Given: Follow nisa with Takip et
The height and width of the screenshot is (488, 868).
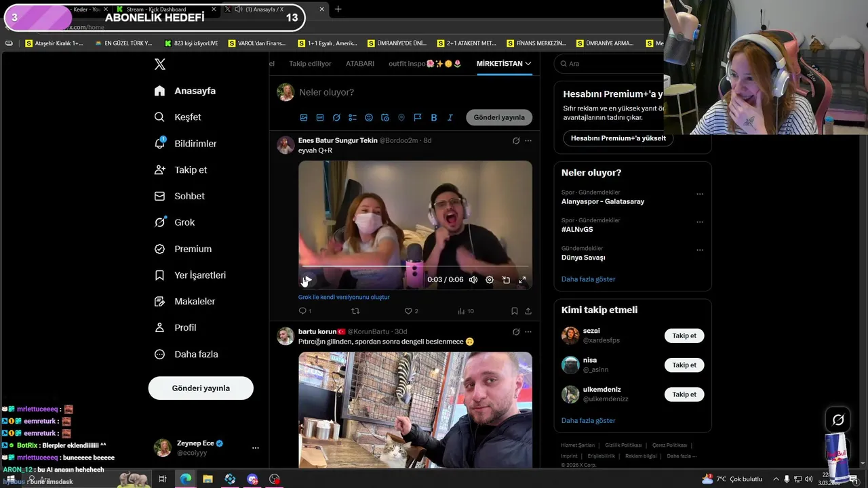Looking at the screenshot, I should tap(684, 365).
